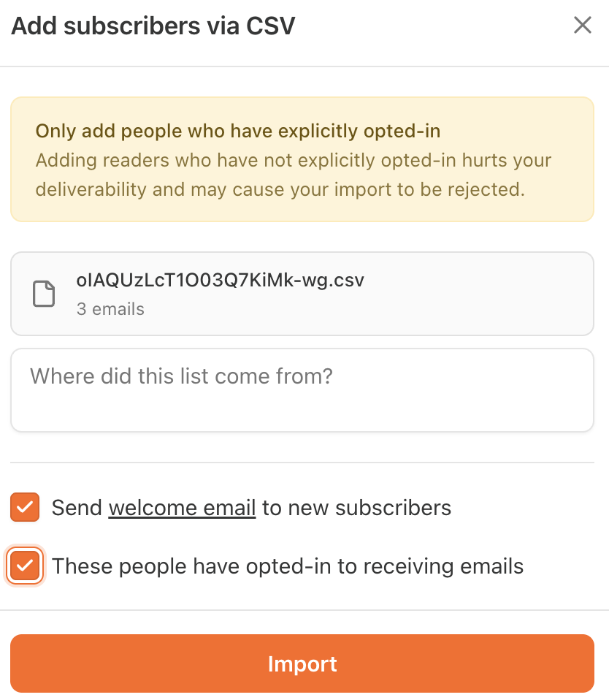Click the 'to new subscribers' label text
The width and height of the screenshot is (609, 700).
(356, 508)
